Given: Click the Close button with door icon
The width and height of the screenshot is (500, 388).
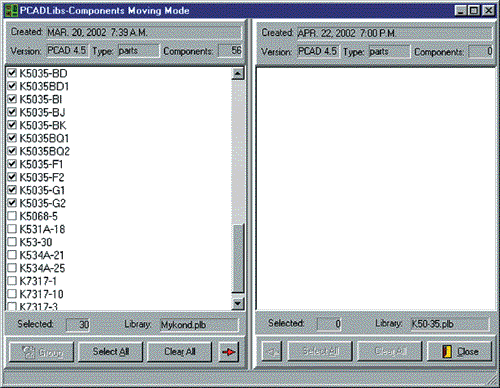Looking at the screenshot, I should (459, 351).
